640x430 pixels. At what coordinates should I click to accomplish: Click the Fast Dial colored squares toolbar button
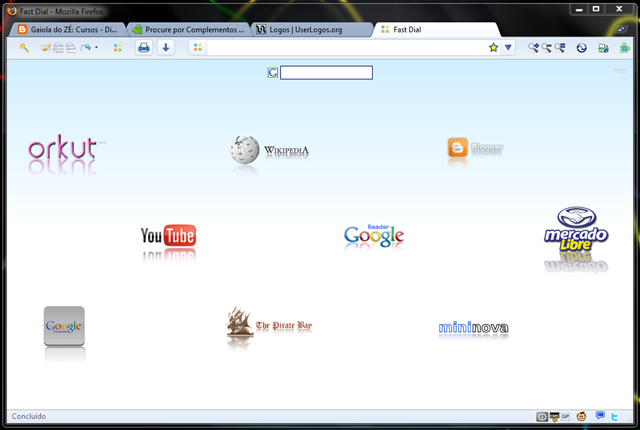pos(118,48)
